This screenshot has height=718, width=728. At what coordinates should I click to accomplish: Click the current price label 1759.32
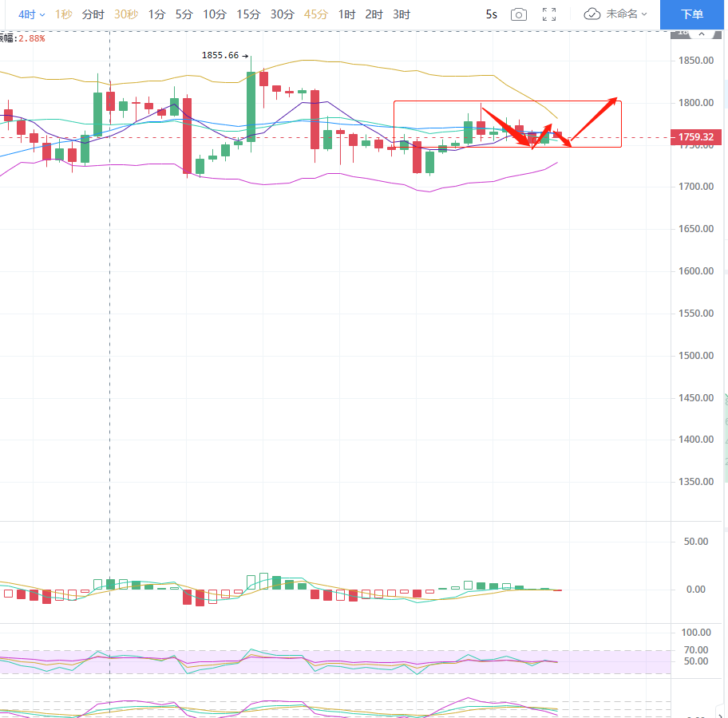coord(696,137)
